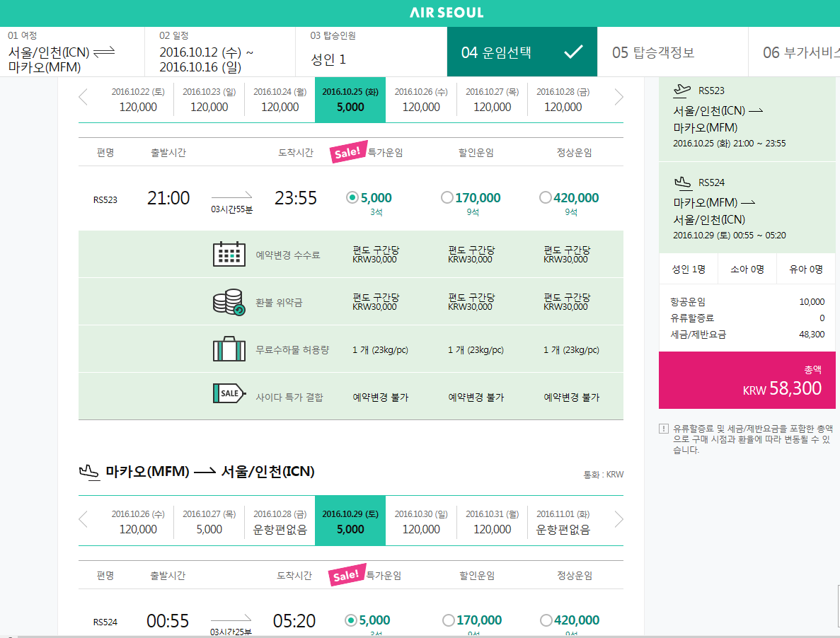The image size is (840, 638).
Task: Show earlier outbound dates with left arrow
Action: tap(84, 97)
